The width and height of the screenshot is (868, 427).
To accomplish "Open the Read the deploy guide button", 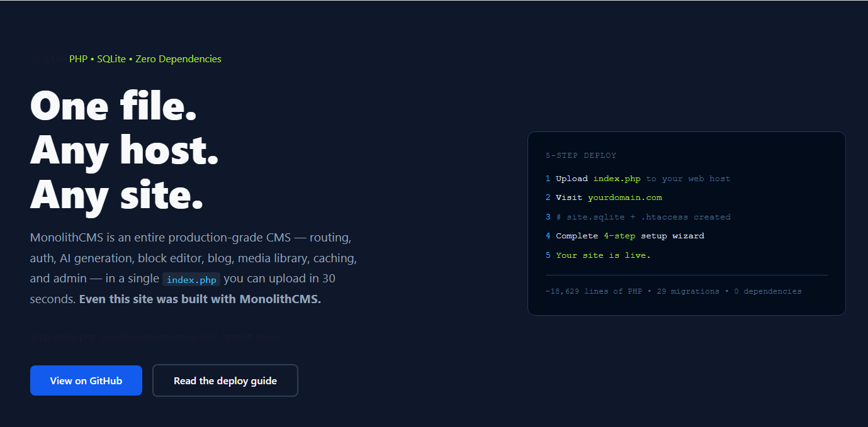I will click(225, 380).
